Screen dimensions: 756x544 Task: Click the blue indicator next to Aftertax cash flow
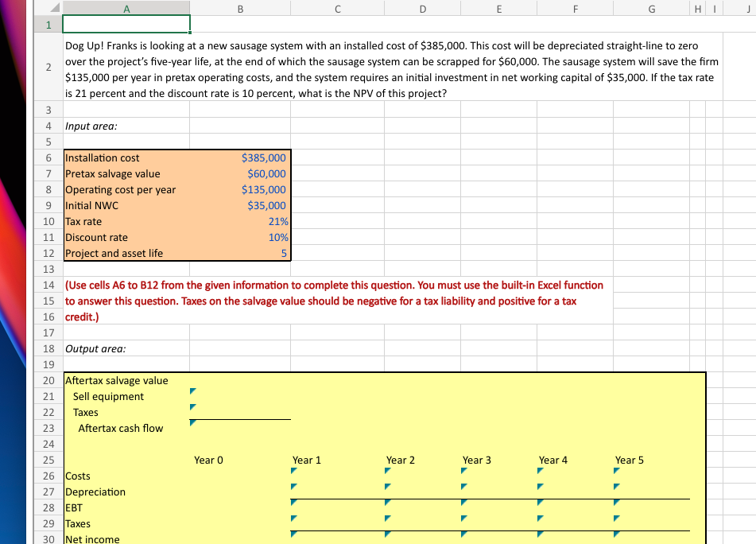192,423
